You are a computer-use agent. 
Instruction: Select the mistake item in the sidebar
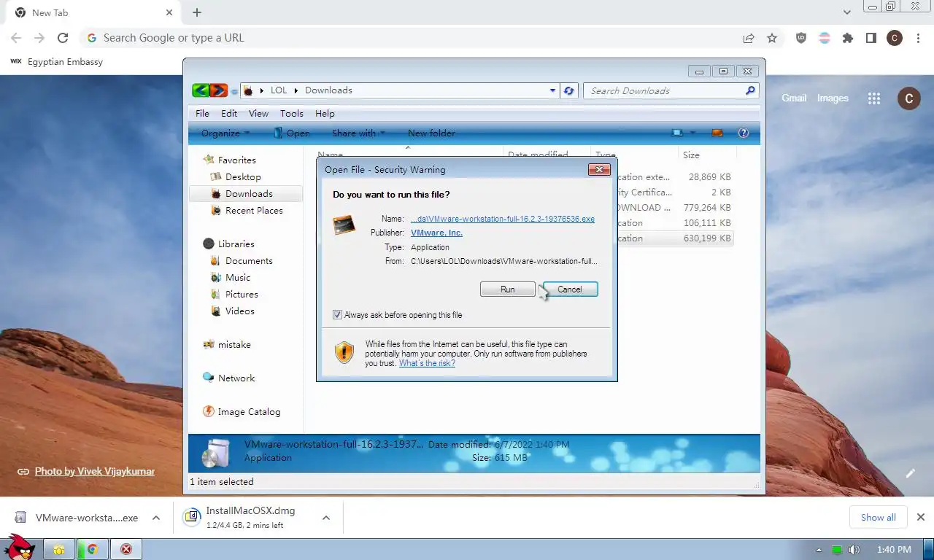pyautogui.click(x=233, y=344)
